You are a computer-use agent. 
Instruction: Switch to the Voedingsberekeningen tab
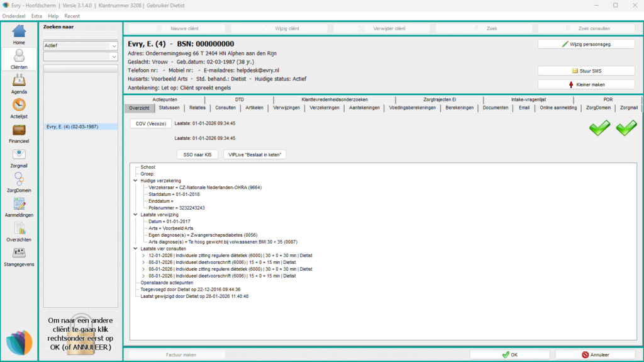(413, 108)
